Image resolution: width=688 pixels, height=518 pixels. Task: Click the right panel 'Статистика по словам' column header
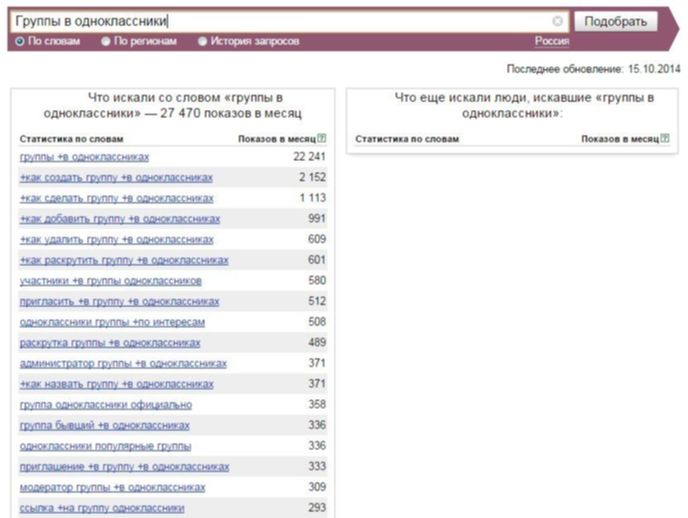point(407,139)
